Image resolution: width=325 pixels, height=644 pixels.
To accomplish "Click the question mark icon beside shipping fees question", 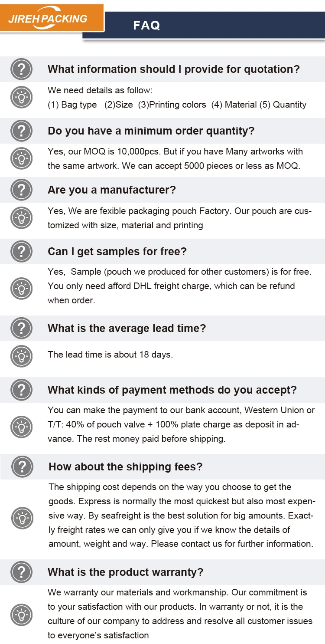I will pos(23,467).
